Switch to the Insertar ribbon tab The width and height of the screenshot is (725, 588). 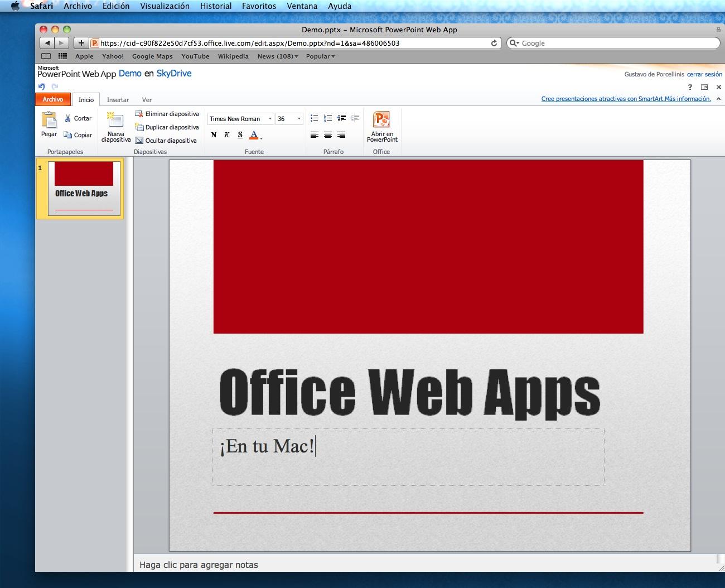[x=118, y=100]
